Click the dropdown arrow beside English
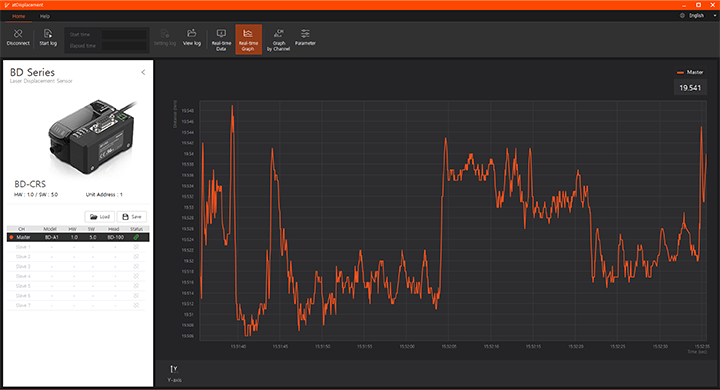720x390 pixels. [714, 16]
